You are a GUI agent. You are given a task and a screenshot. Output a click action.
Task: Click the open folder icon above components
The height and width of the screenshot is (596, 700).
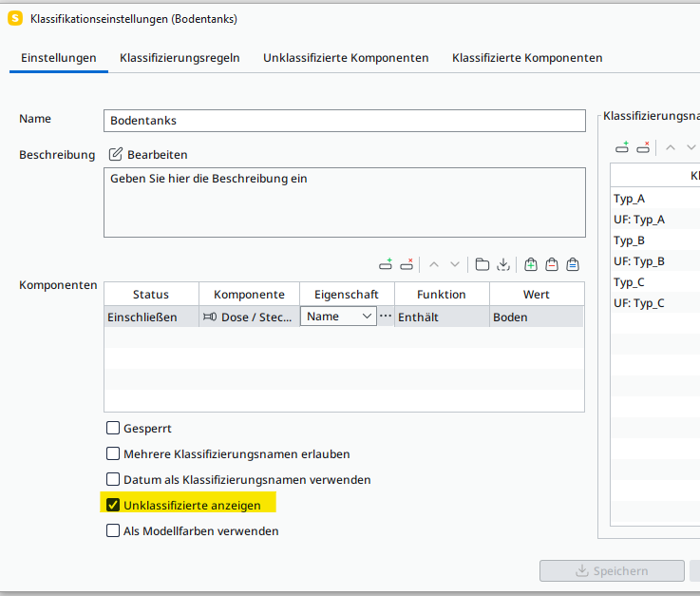(482, 264)
